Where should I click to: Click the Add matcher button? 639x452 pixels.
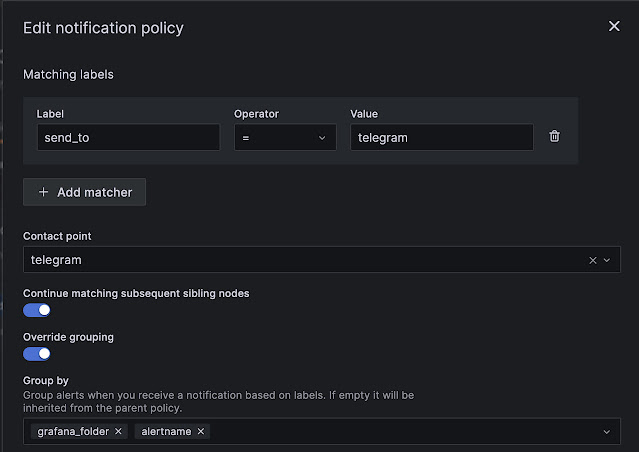point(85,192)
